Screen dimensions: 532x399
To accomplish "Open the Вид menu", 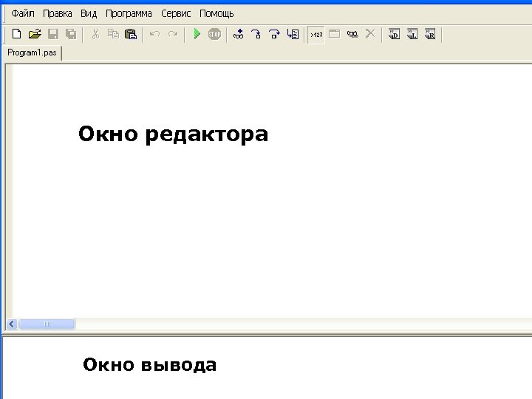I will pos(89,13).
